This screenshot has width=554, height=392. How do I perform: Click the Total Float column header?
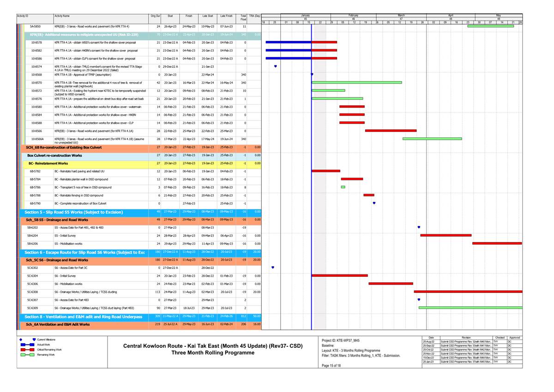(243, 18)
